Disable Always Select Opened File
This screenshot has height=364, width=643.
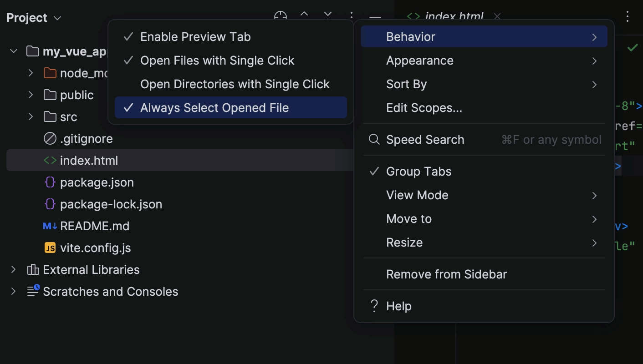point(215,107)
